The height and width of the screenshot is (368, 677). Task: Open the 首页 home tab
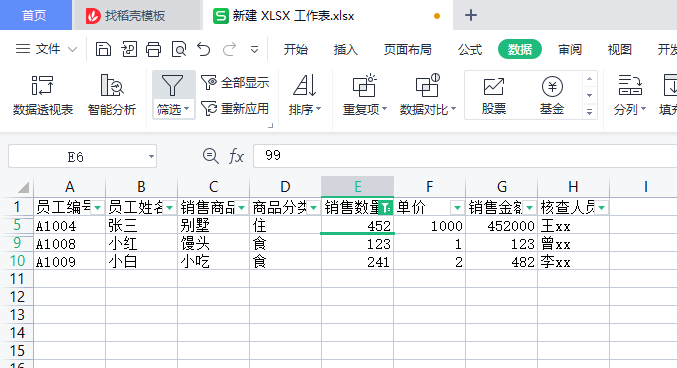(35, 16)
